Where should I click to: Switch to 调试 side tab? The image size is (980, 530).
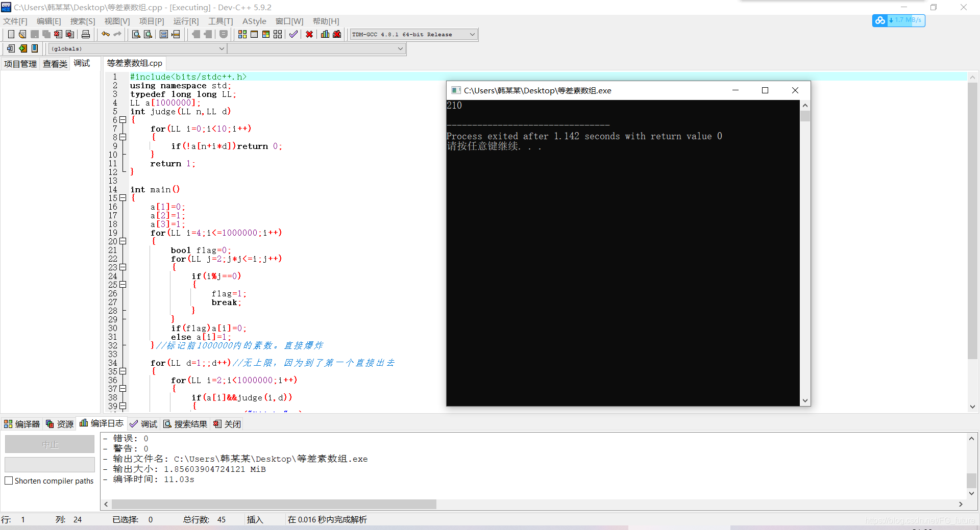click(82, 63)
